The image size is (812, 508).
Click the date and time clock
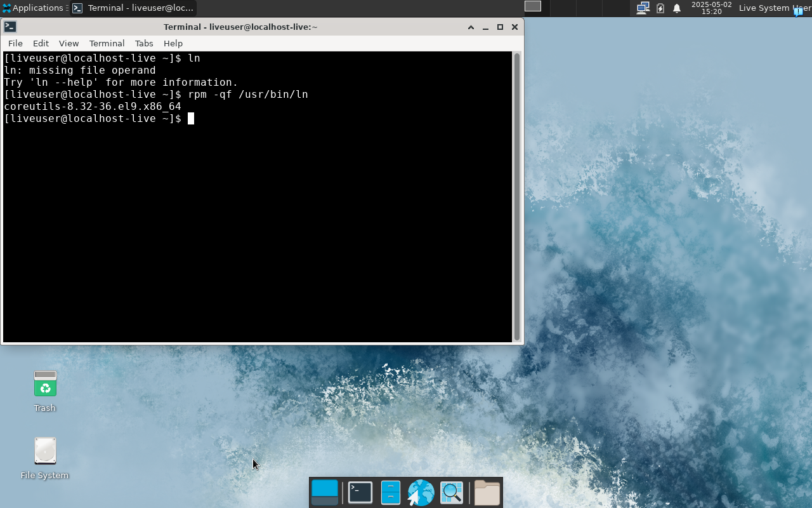[711, 8]
